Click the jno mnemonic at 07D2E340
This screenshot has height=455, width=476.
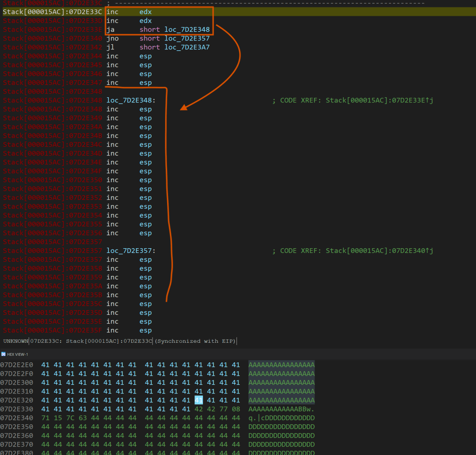coord(113,39)
